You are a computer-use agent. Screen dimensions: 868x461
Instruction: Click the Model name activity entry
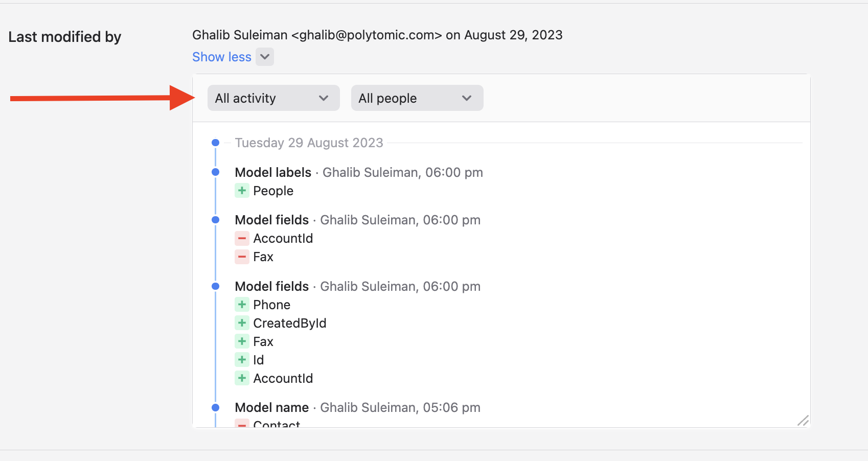[x=271, y=407]
